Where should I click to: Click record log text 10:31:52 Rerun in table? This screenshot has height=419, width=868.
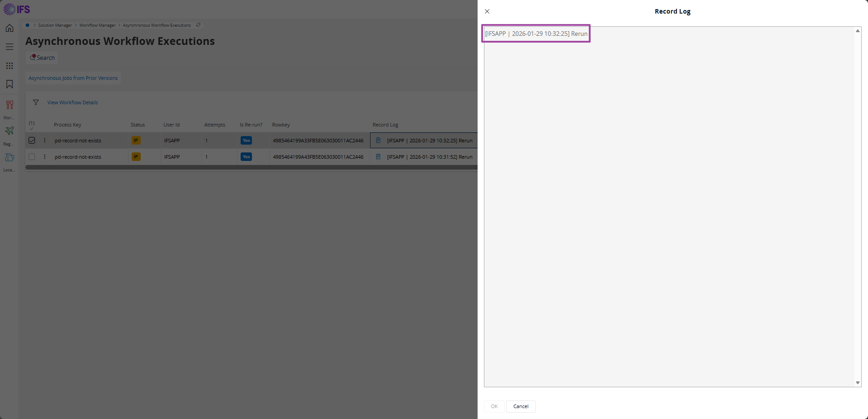click(429, 157)
